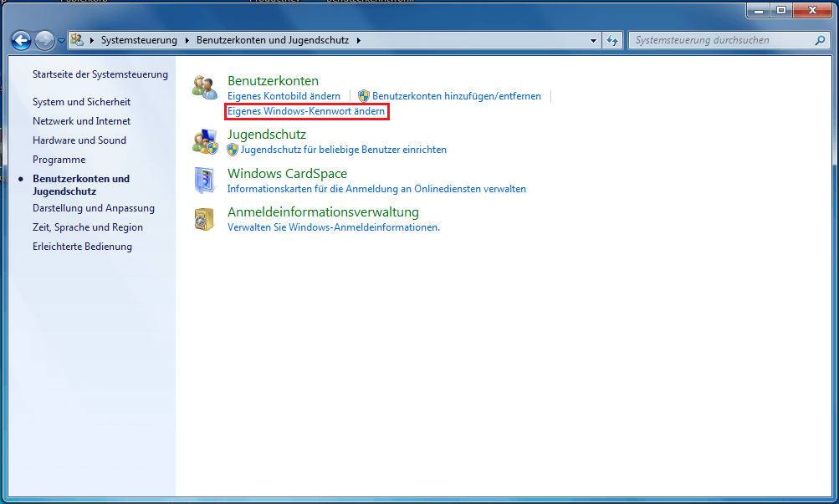Click the Windows CardSpace icon
The width and height of the screenshot is (839, 504).
click(205, 180)
